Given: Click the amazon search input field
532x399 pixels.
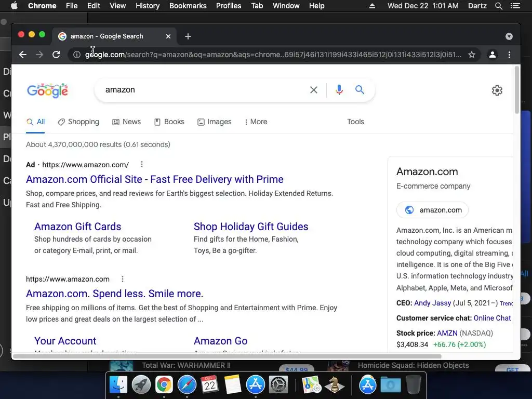Looking at the screenshot, I should (x=204, y=90).
